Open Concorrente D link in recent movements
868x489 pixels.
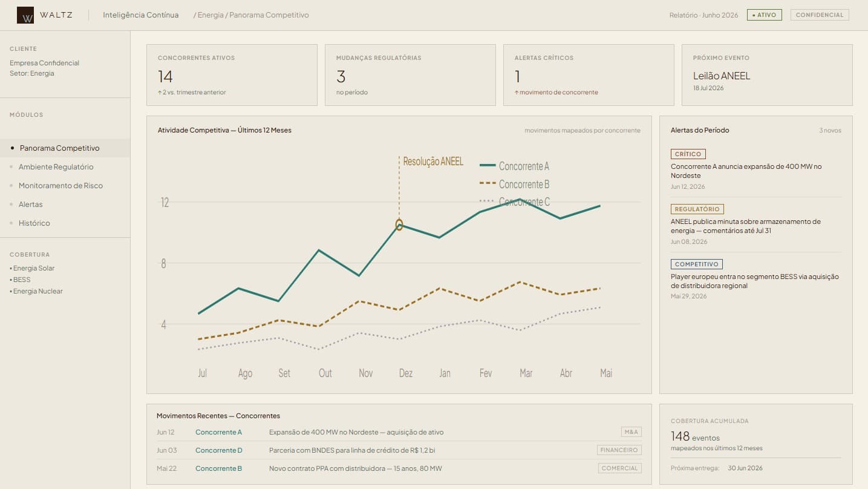click(x=219, y=450)
